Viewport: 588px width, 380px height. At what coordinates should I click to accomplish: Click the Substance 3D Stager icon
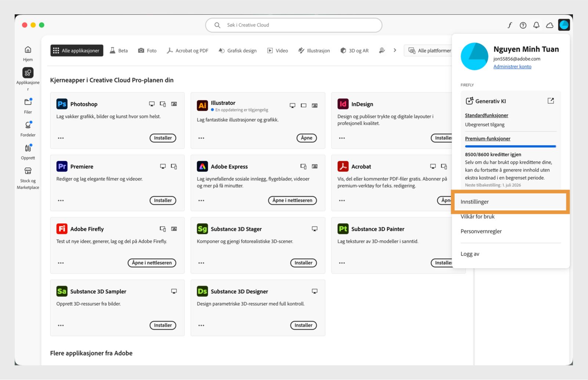[202, 229]
